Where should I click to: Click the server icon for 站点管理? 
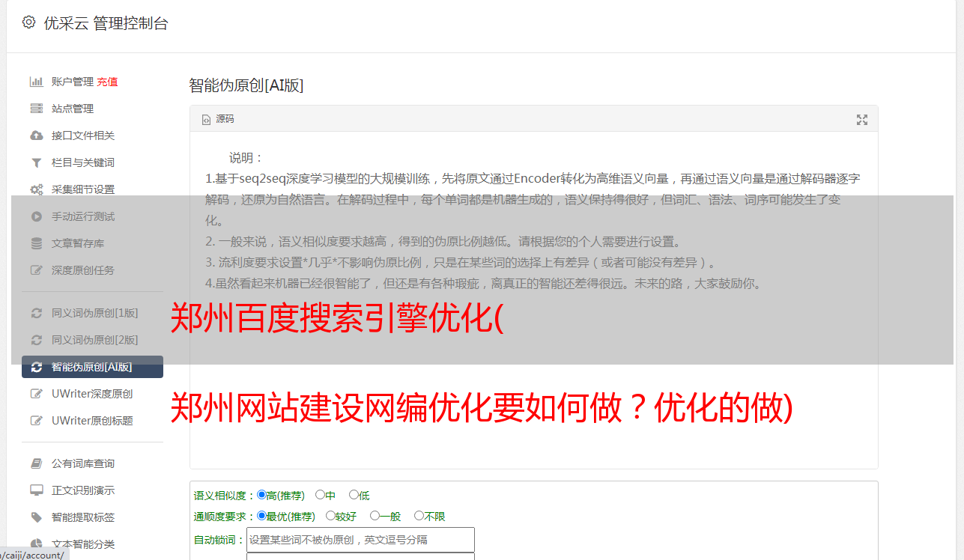(x=36, y=109)
